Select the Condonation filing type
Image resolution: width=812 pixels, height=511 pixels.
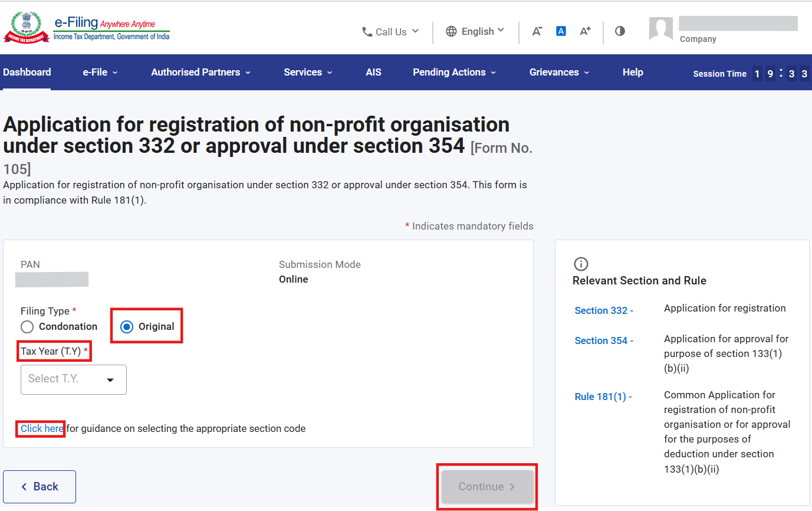click(x=27, y=326)
